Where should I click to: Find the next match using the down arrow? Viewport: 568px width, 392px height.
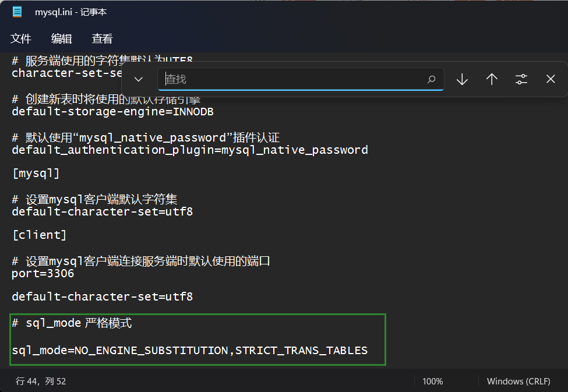[x=461, y=79]
